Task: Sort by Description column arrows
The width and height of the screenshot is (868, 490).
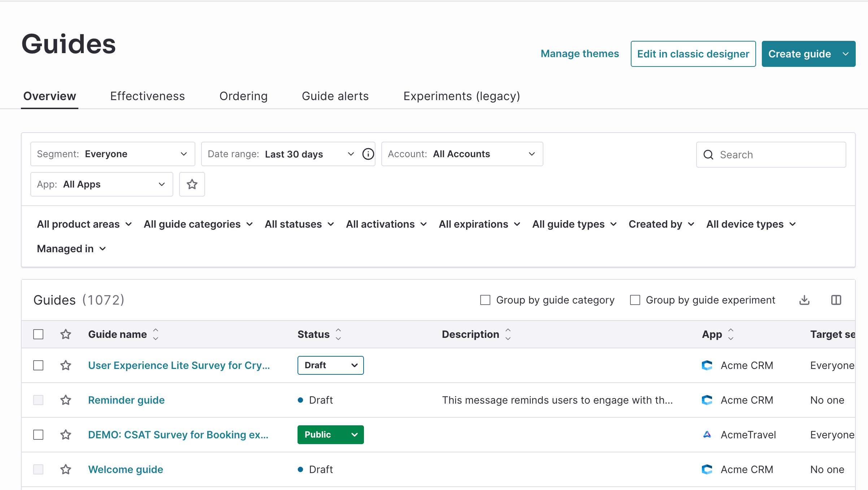Action: [508, 334]
